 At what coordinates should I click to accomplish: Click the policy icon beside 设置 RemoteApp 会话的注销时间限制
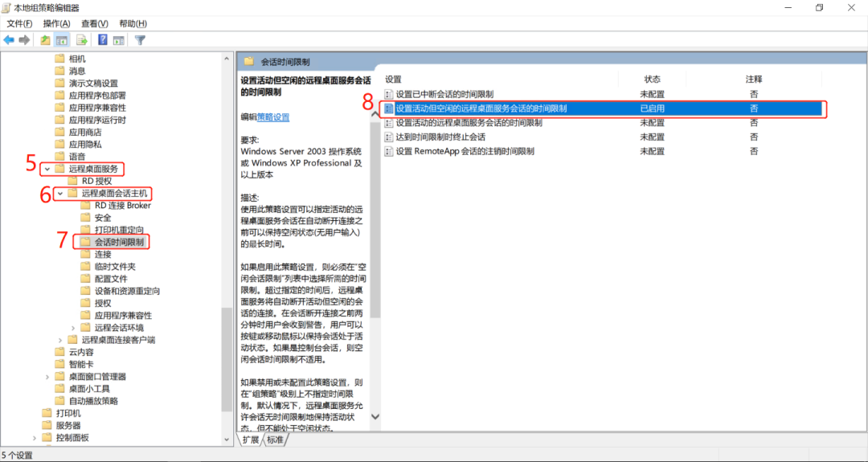click(x=389, y=151)
